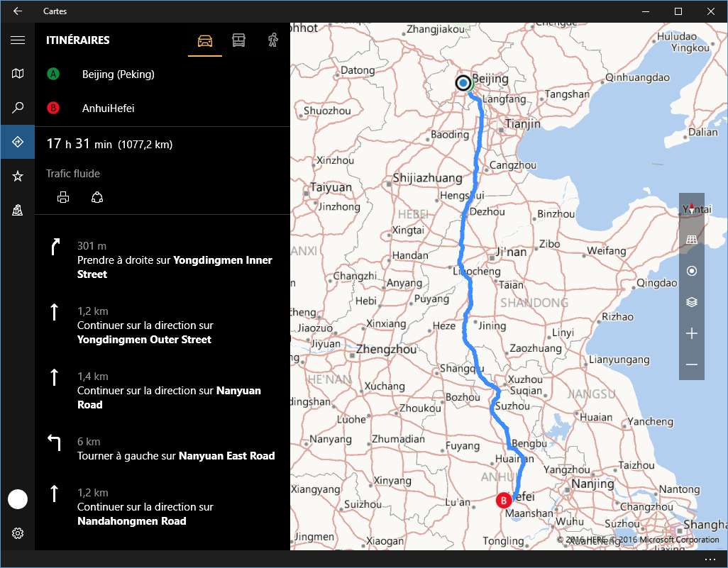Print the itinerary with printer icon
Image resolution: width=728 pixels, height=568 pixels.
click(x=63, y=198)
